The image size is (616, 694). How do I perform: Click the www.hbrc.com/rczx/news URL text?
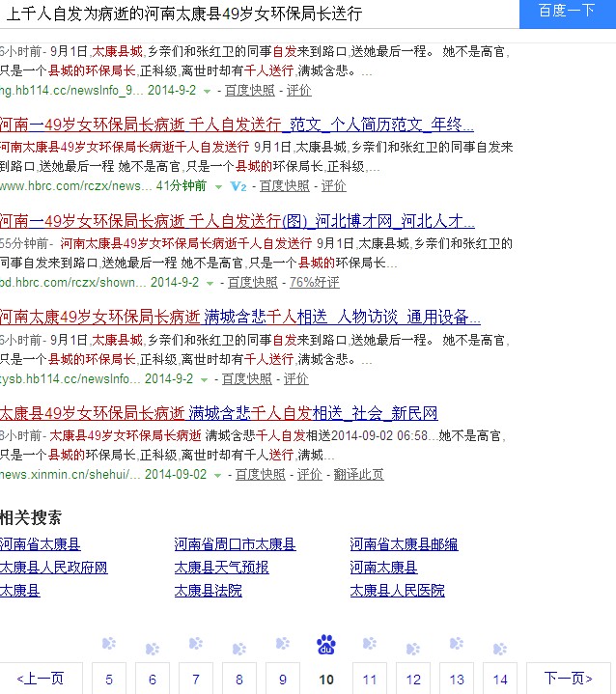(75, 186)
